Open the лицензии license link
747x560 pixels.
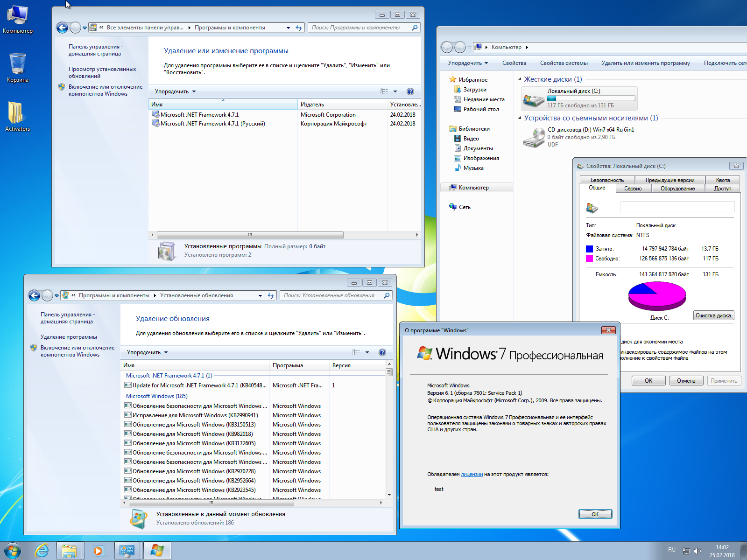point(472,474)
